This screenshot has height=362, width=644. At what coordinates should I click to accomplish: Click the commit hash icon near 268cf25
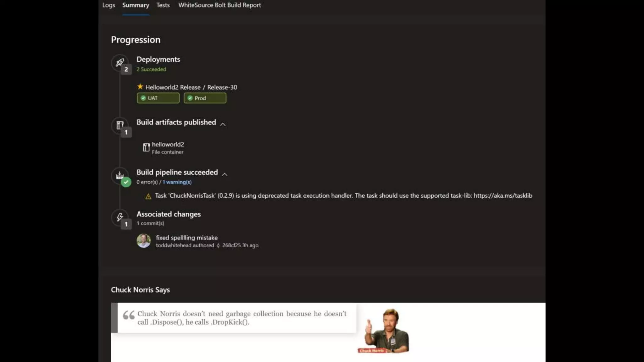pyautogui.click(x=218, y=245)
